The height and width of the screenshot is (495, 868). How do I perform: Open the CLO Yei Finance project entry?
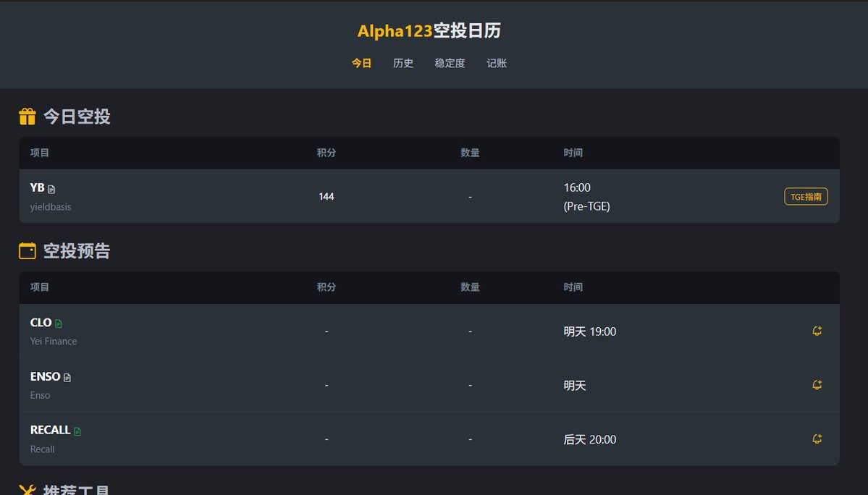[41, 323]
